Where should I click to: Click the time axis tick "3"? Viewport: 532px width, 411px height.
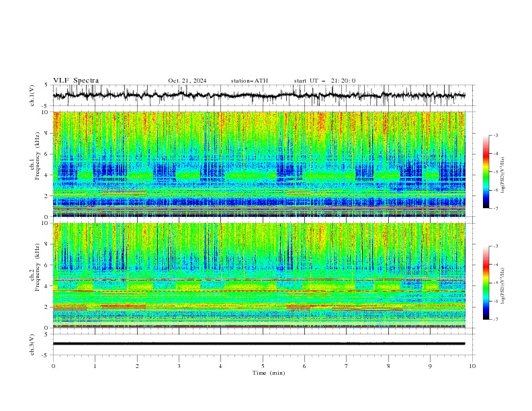(179, 366)
